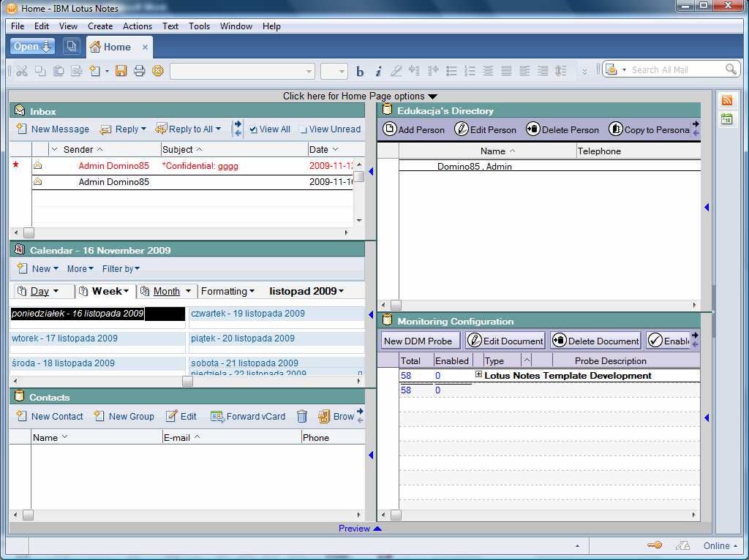The width and height of the screenshot is (749, 560).
Task: Click the Inbox vertical scrollbar thumb
Action: pos(358,176)
